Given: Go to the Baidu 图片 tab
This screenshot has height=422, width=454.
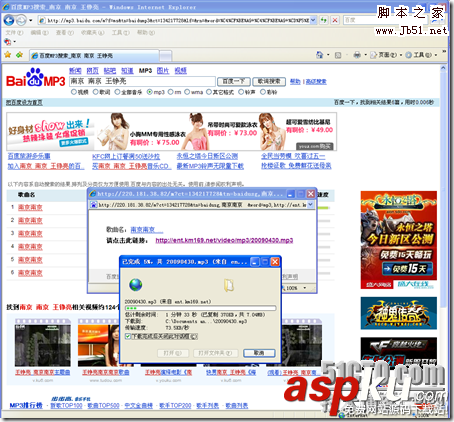Looking at the screenshot, I should point(163,71).
